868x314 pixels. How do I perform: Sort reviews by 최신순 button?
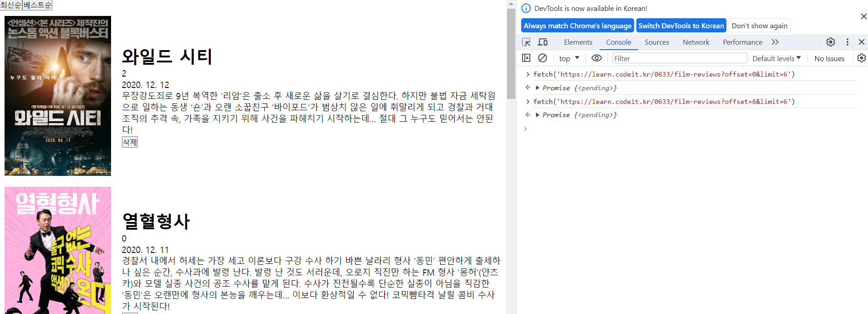tap(11, 5)
